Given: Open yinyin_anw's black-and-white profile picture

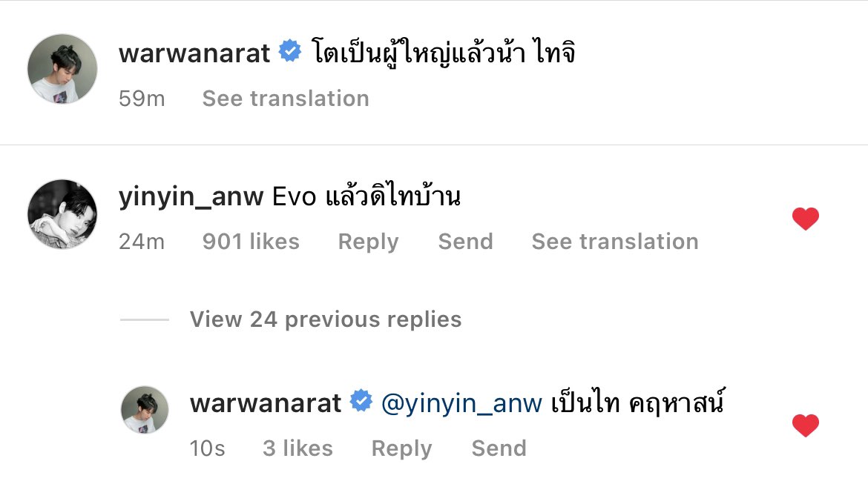Looking at the screenshot, I should 62,213.
